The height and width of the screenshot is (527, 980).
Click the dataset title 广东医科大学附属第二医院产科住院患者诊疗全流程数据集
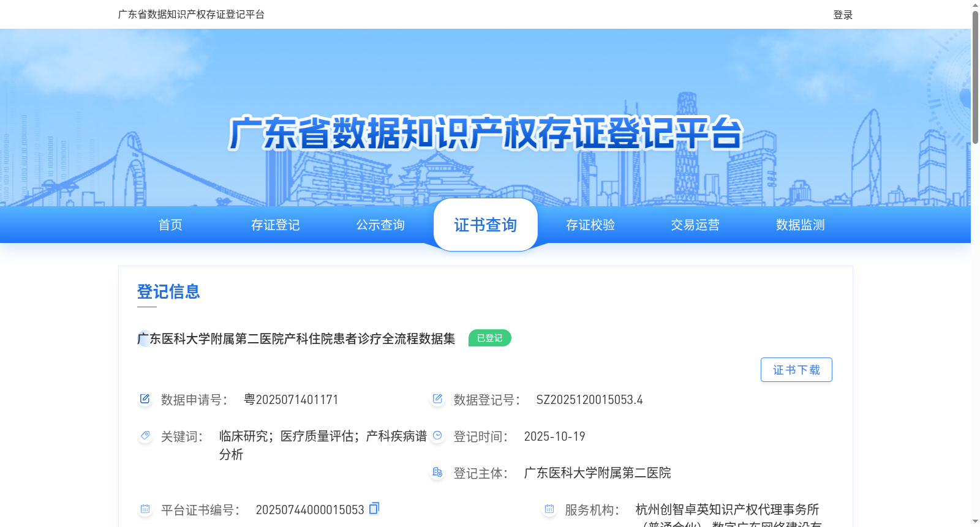tap(296, 338)
